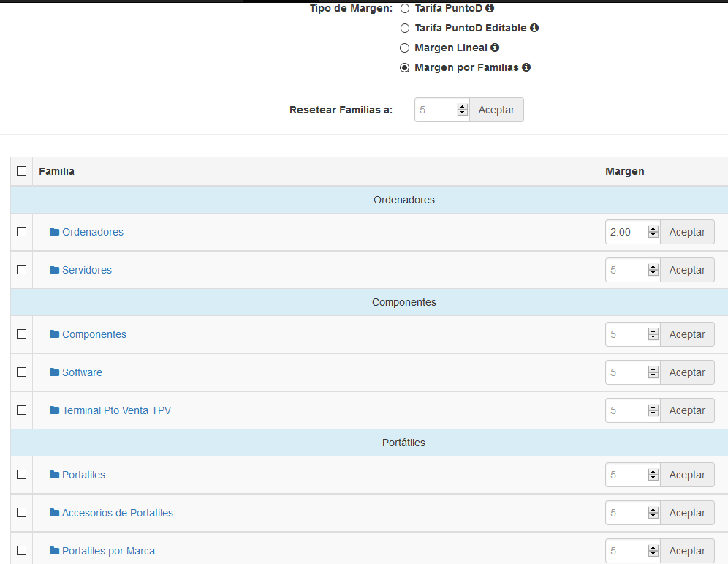Click the margin stepper for Portatiles row
This screenshot has width=728, height=564.
point(653,475)
